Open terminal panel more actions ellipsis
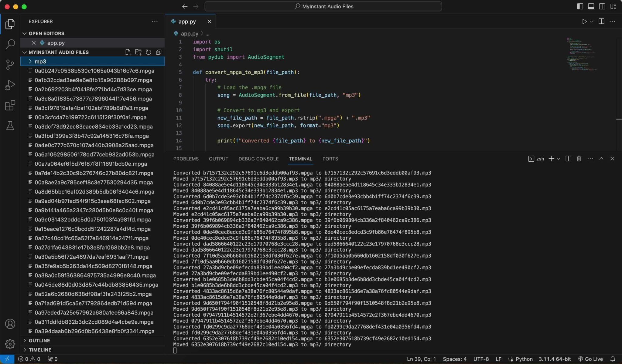The width and height of the screenshot is (622, 364). pyautogui.click(x=590, y=159)
